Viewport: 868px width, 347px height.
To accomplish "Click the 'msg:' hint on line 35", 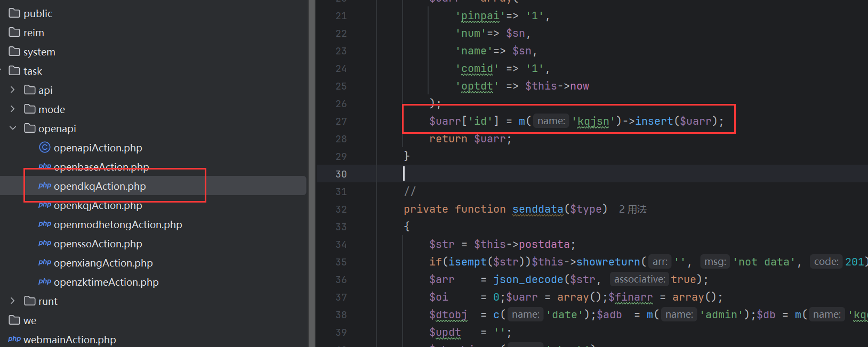I will pyautogui.click(x=715, y=262).
